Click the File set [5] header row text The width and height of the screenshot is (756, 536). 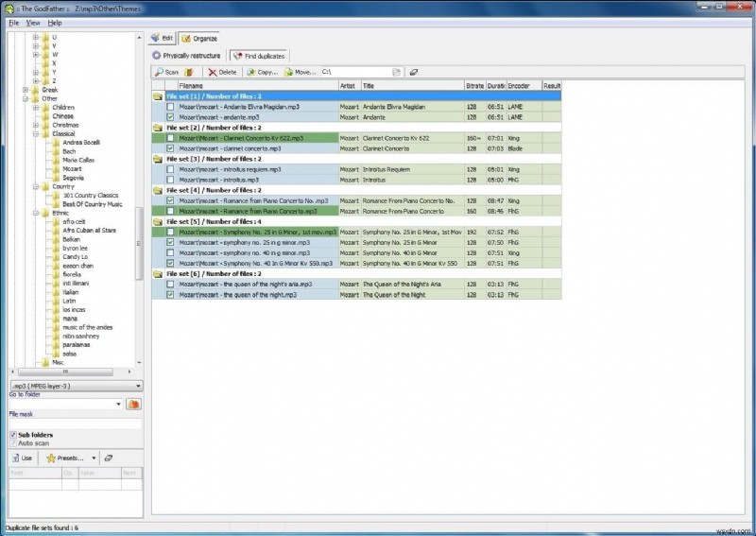tap(215, 222)
